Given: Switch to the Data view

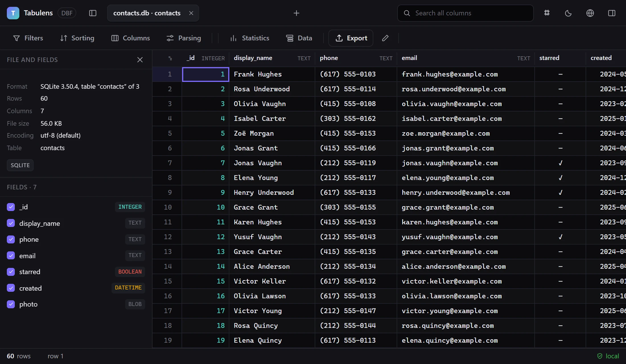Looking at the screenshot, I should click(299, 38).
